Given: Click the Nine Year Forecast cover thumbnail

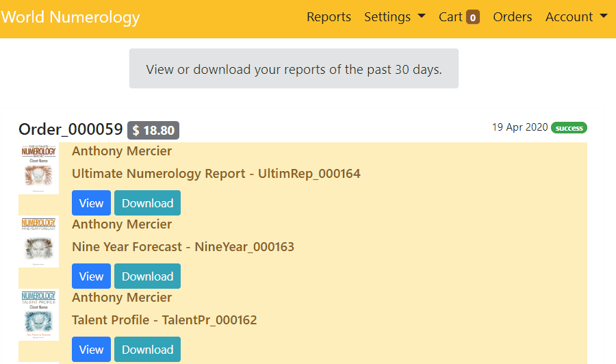Looking at the screenshot, I should (x=38, y=242).
